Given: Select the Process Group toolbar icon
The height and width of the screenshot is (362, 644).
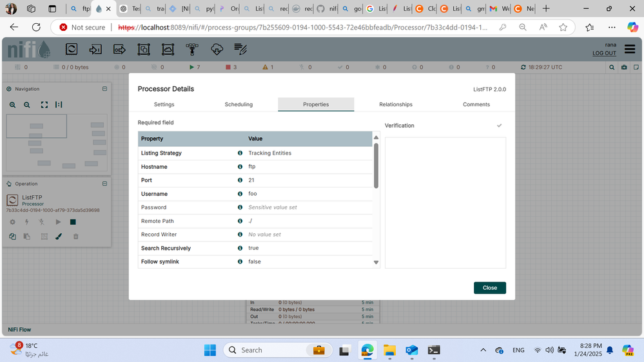Looking at the screenshot, I should (144, 49).
